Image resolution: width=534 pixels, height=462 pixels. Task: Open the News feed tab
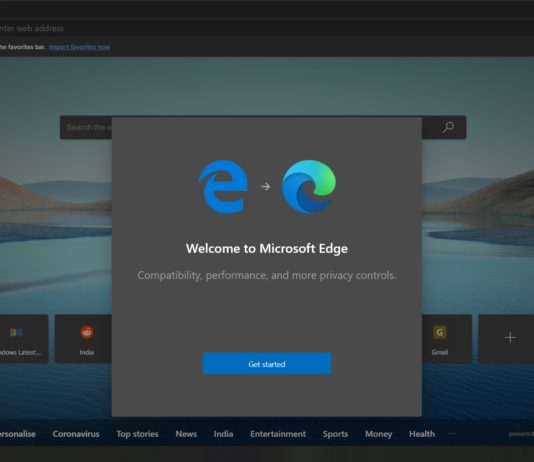[x=186, y=434]
